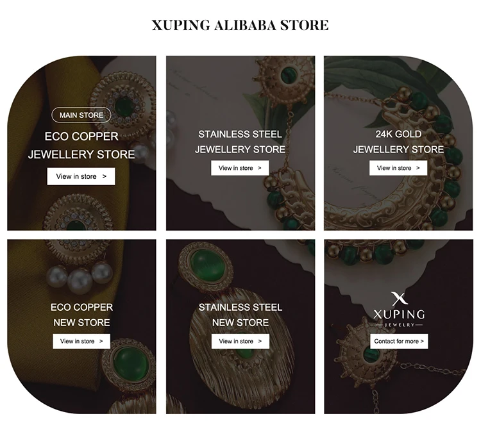Select the STAINLESS STEEL JEWELLERY STORE title
481x448 pixels.
240,142
